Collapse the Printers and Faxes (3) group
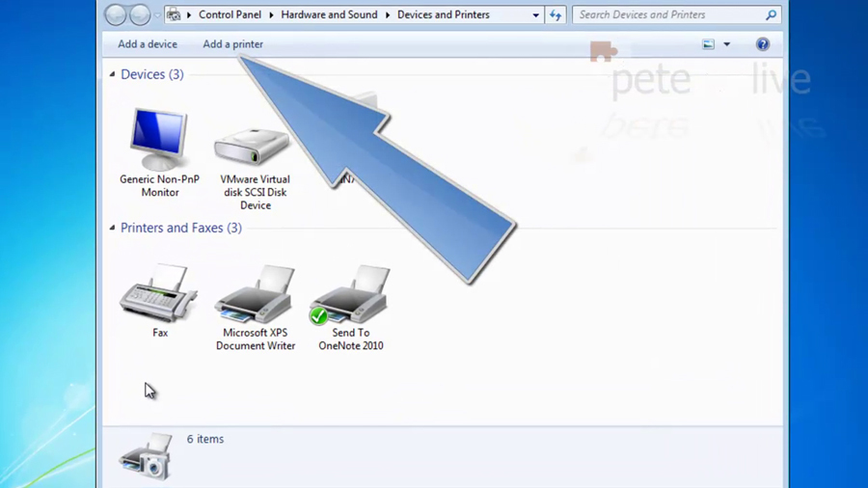This screenshot has height=488, width=868. point(113,228)
